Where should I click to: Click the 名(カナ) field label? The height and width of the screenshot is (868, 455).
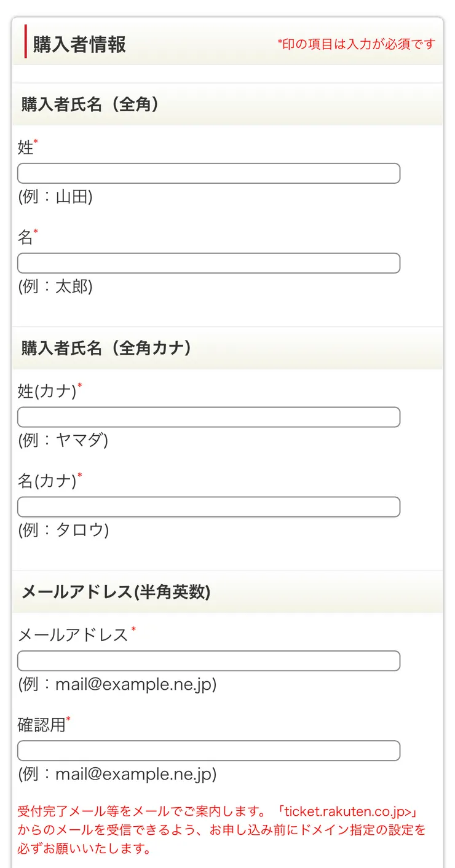pos(47,481)
